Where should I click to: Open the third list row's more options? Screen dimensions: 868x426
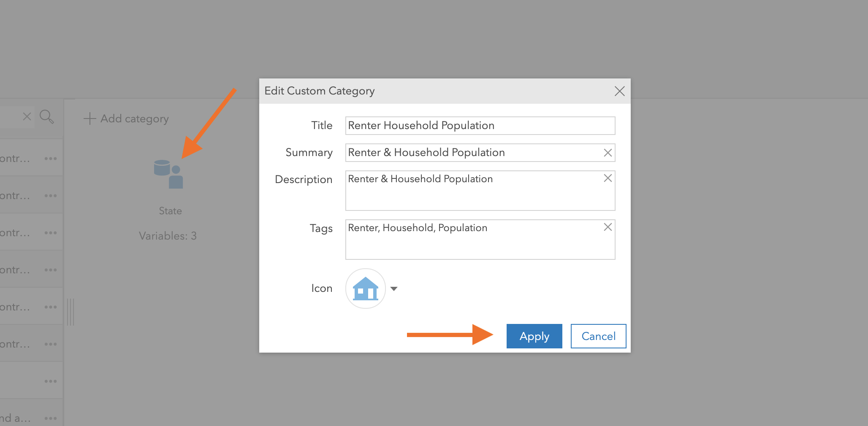[51, 233]
